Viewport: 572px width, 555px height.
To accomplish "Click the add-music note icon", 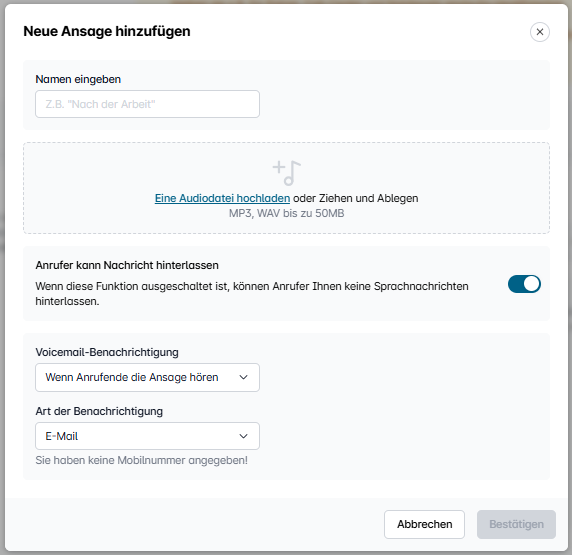I will [x=287, y=173].
